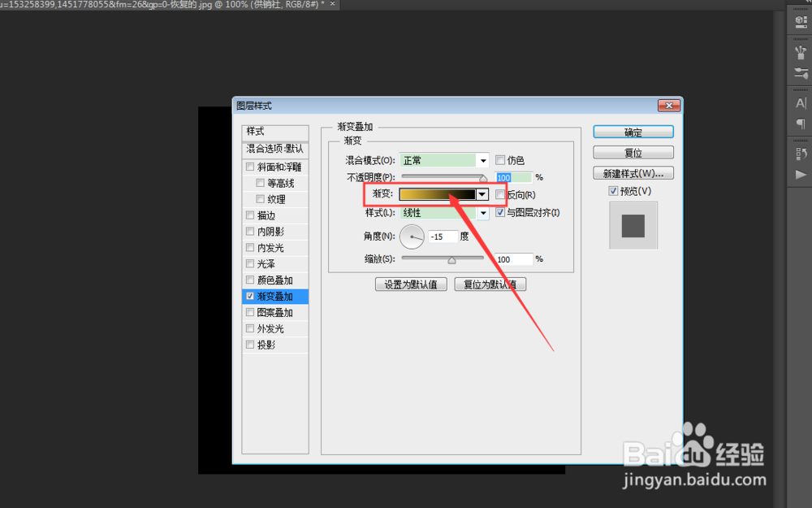Screen dimensions: 812x508
Task: Enable 颜色叠加 checkbox
Action: [250, 280]
